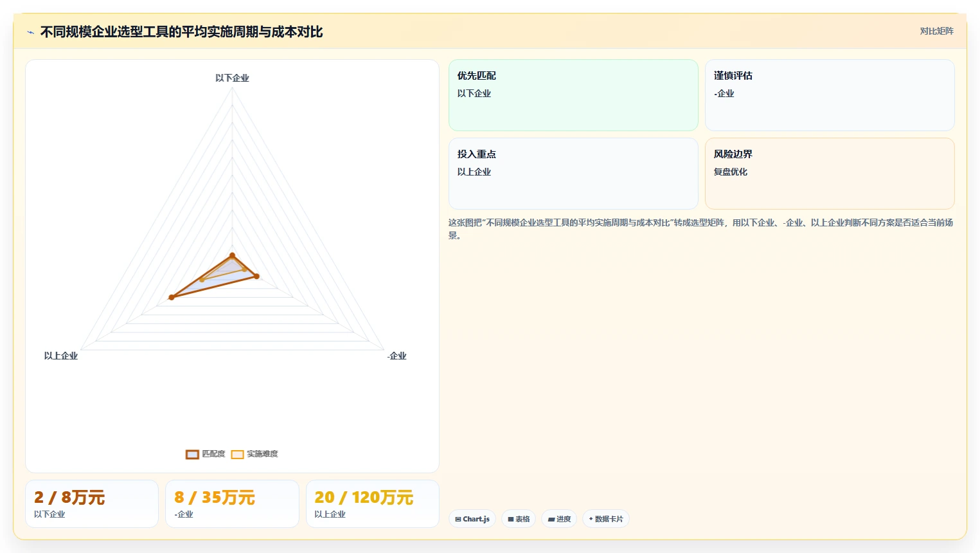Click the 表格 tag
This screenshot has height=553, width=980.
(519, 519)
